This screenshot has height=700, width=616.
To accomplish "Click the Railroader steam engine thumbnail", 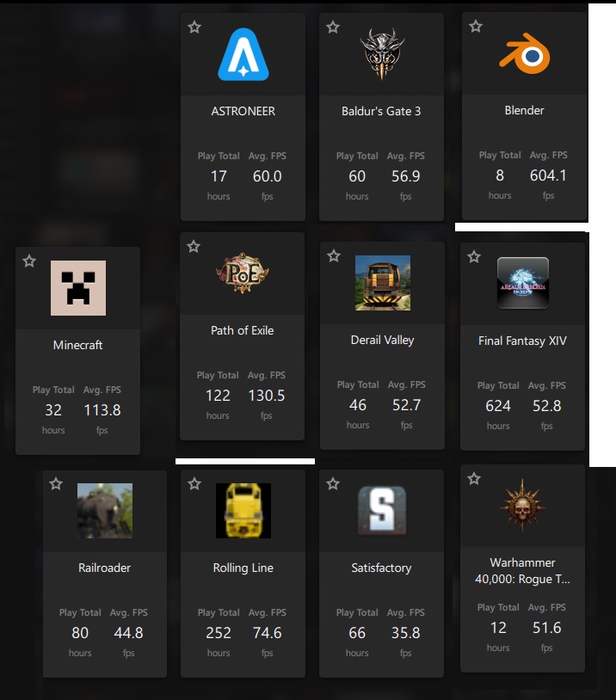I will 105,511.
